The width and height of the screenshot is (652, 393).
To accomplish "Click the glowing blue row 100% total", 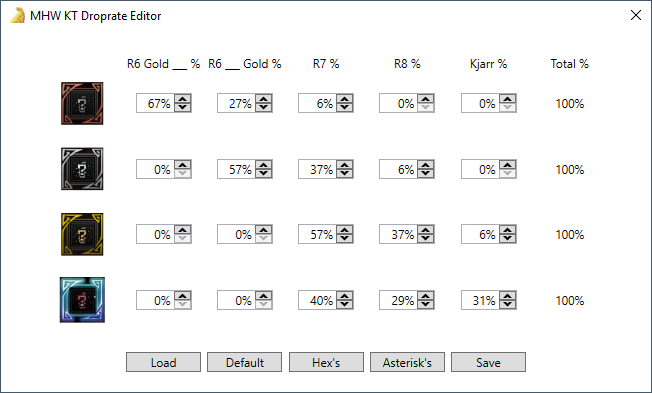I will [x=570, y=300].
